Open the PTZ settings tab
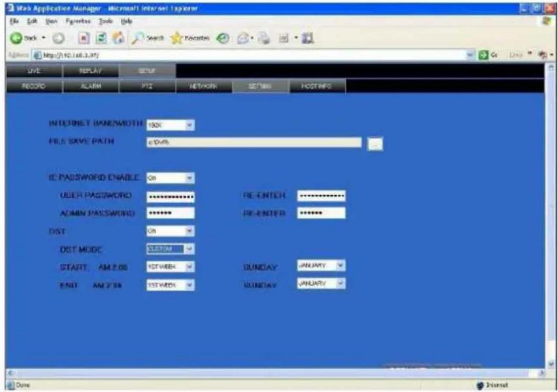The width and height of the screenshot is (558, 392). 147,86
